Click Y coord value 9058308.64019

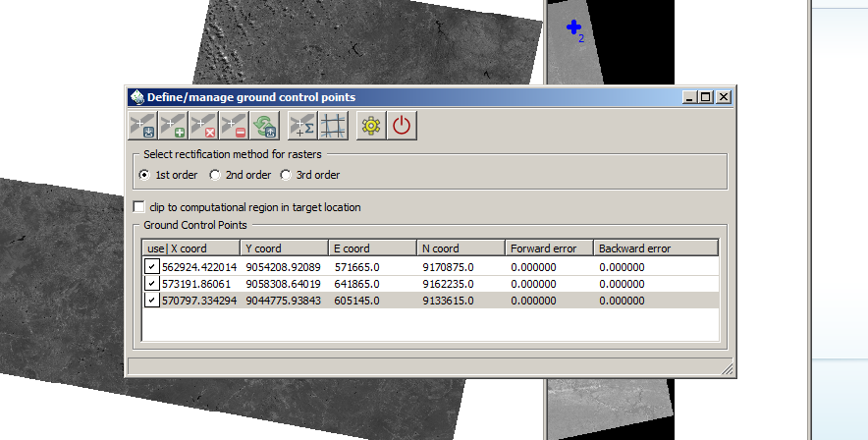coord(284,284)
